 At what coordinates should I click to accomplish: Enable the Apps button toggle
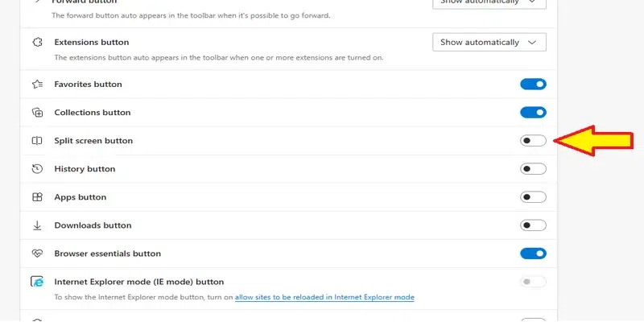(533, 197)
